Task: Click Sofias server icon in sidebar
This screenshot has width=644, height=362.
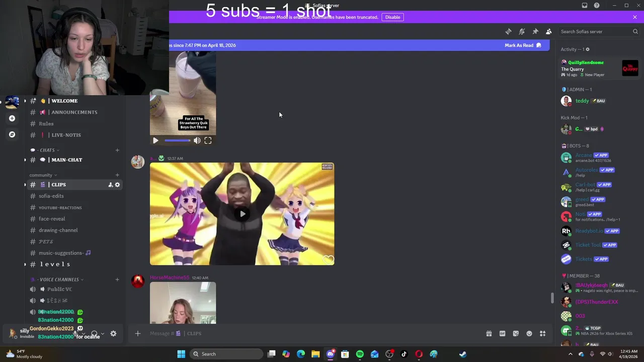Action: (x=12, y=102)
